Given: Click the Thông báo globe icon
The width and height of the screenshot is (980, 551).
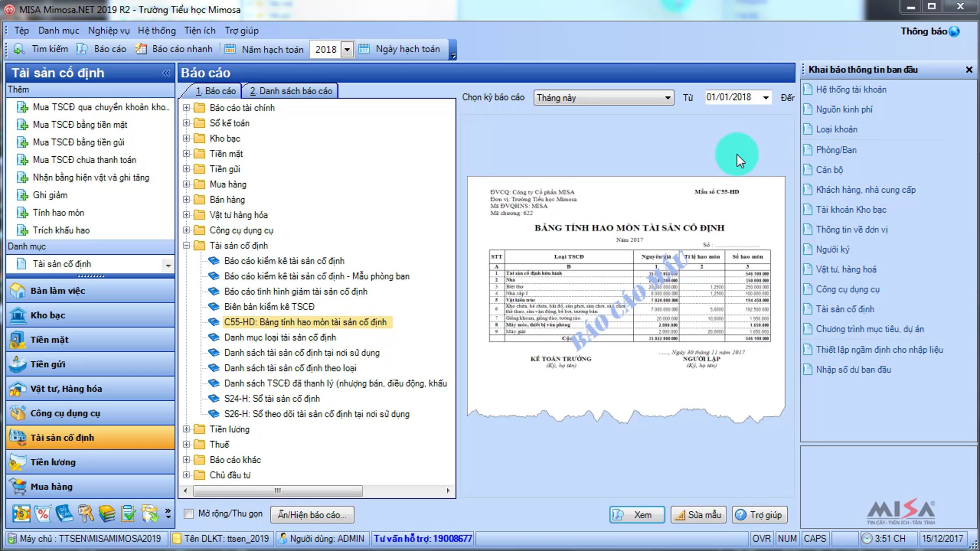Looking at the screenshot, I should [x=954, y=31].
